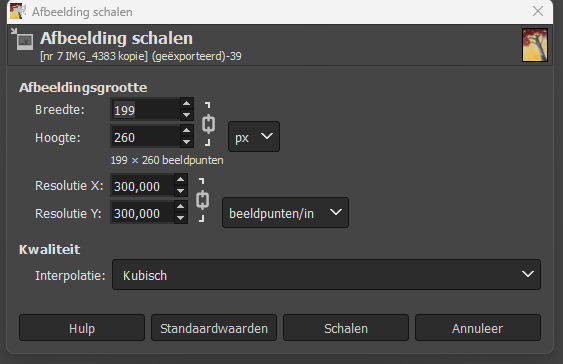Toggle the width/height aspect ratio chain link

coord(208,124)
